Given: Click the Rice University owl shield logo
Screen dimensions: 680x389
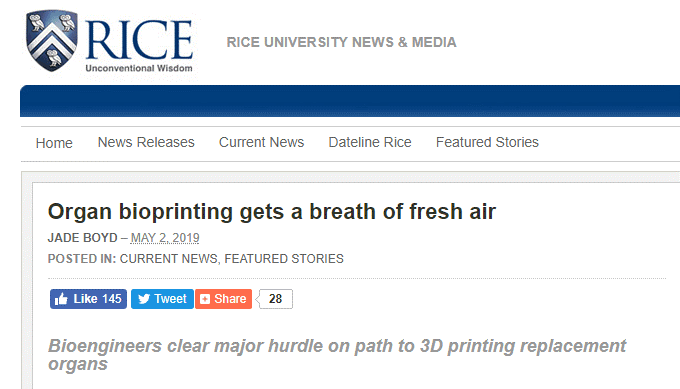Looking at the screenshot, I should click(x=52, y=40).
